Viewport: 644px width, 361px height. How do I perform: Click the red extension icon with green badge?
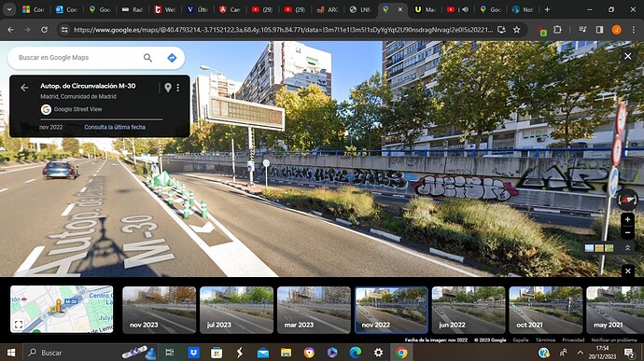542,30
